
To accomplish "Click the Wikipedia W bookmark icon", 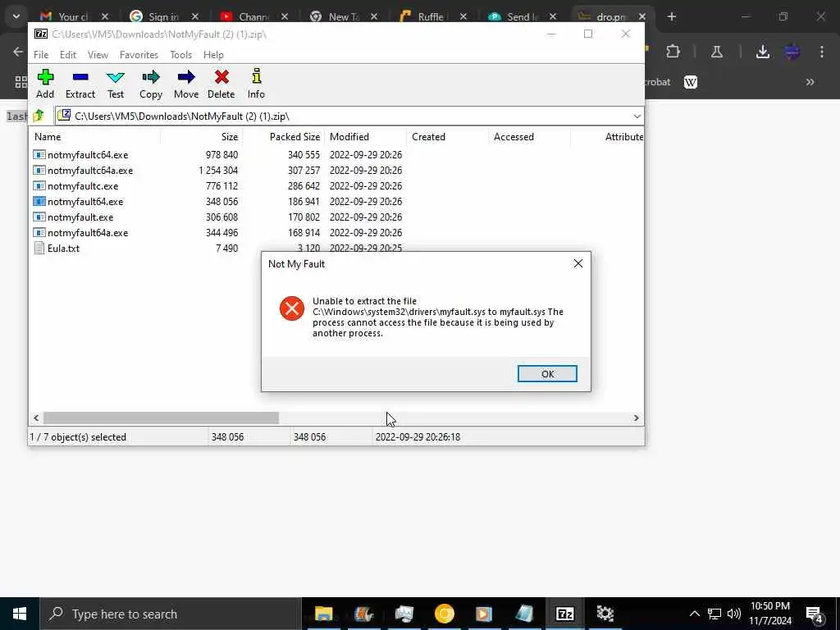I will coord(691,82).
